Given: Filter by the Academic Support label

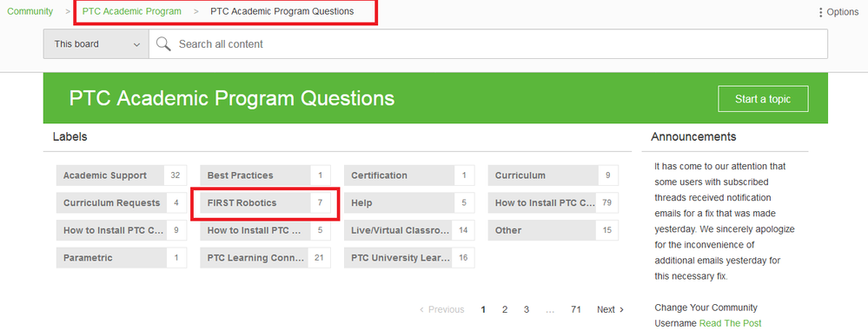Looking at the screenshot, I should pyautogui.click(x=122, y=175).
